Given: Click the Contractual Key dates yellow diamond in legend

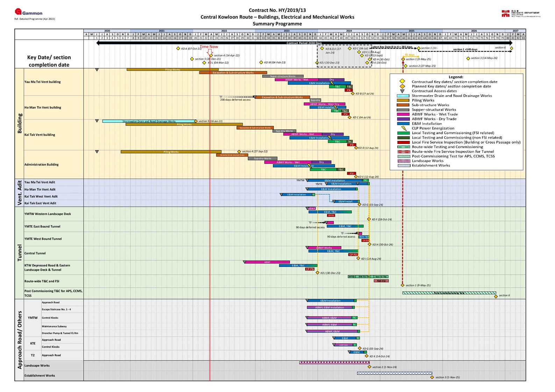Looking at the screenshot, I should pyautogui.click(x=403, y=81).
